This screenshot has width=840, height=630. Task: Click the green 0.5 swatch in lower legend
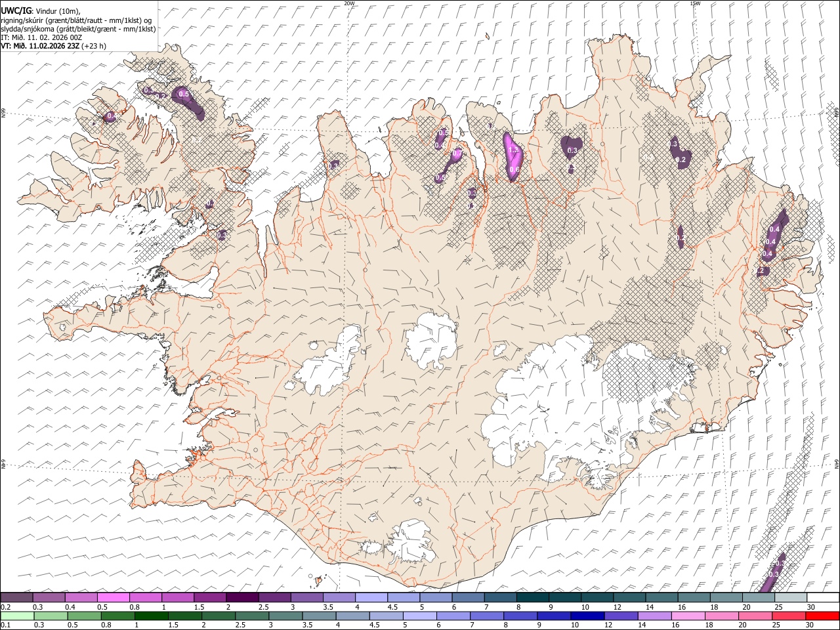(85, 616)
